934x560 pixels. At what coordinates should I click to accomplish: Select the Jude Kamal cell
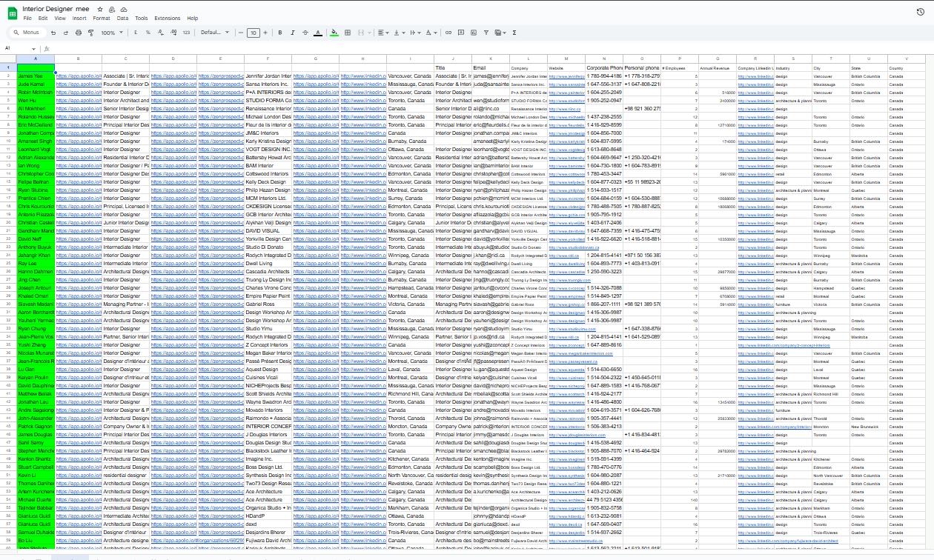coord(36,84)
